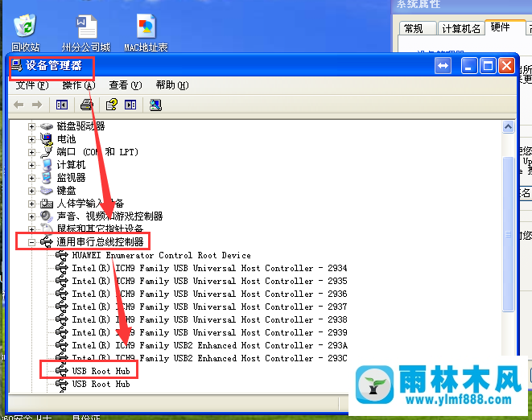The height and width of the screenshot is (420, 532).
Task: Close the Device Manager window
Action: tap(506, 66)
